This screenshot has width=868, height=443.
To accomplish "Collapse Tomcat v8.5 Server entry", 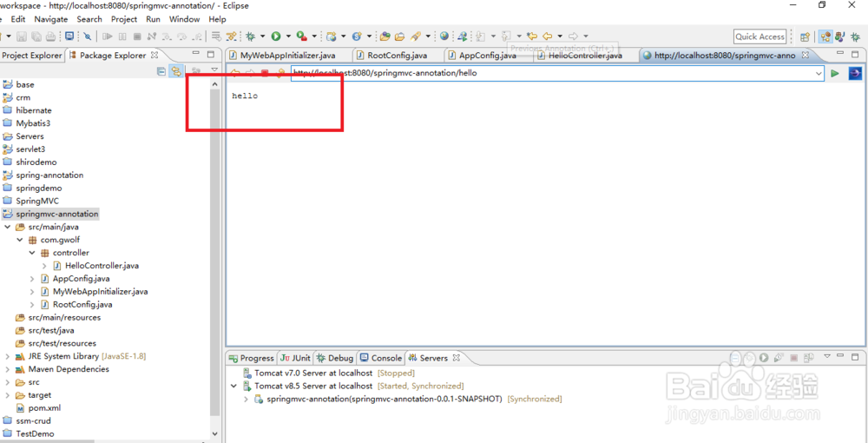I will (x=234, y=386).
